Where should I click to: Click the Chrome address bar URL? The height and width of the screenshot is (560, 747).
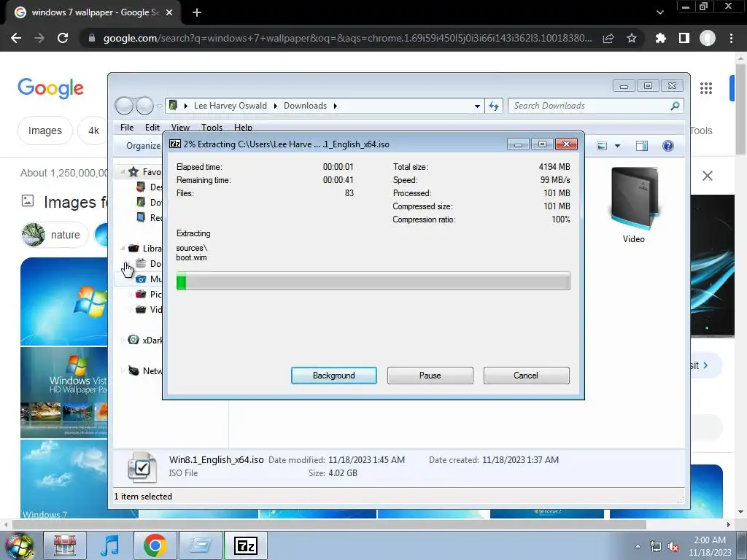pos(347,38)
